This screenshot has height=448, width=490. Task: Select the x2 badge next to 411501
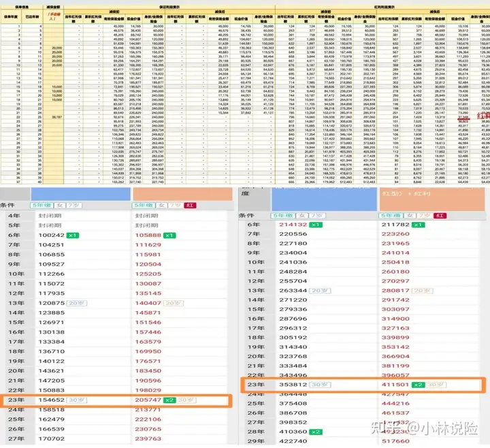point(418,385)
